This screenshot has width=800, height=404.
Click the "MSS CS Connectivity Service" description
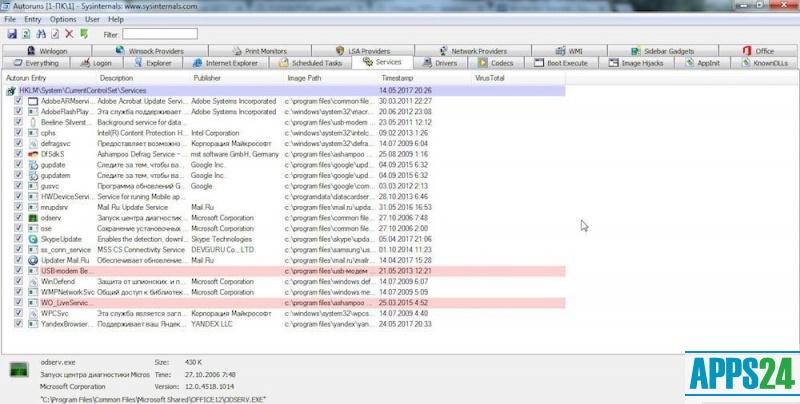tap(141, 249)
